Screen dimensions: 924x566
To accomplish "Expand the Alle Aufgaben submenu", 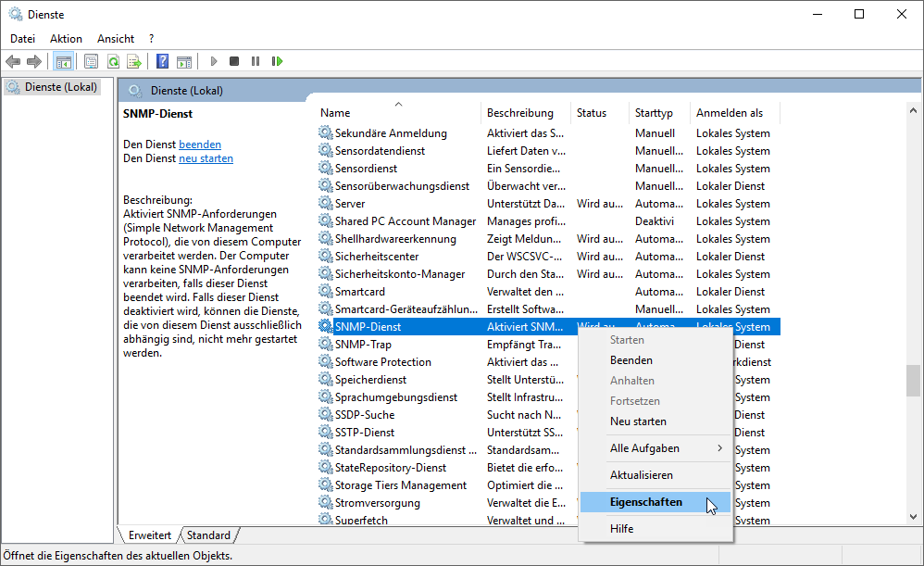I will (x=656, y=448).
